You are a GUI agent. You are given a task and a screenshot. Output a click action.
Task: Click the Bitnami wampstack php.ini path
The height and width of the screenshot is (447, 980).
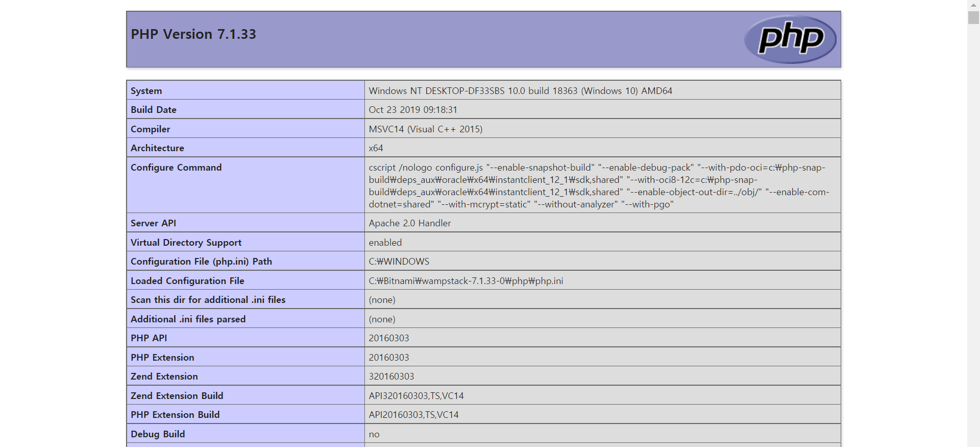click(x=466, y=280)
